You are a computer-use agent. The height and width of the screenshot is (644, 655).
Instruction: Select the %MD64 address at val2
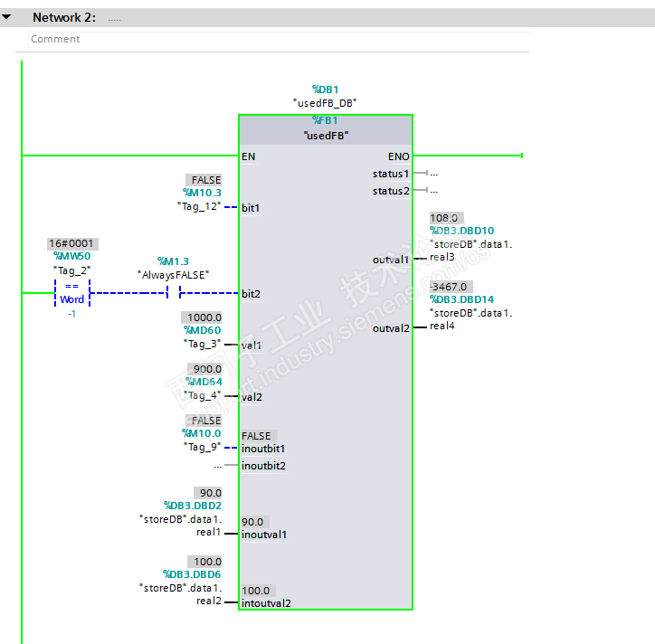pyautogui.click(x=204, y=382)
